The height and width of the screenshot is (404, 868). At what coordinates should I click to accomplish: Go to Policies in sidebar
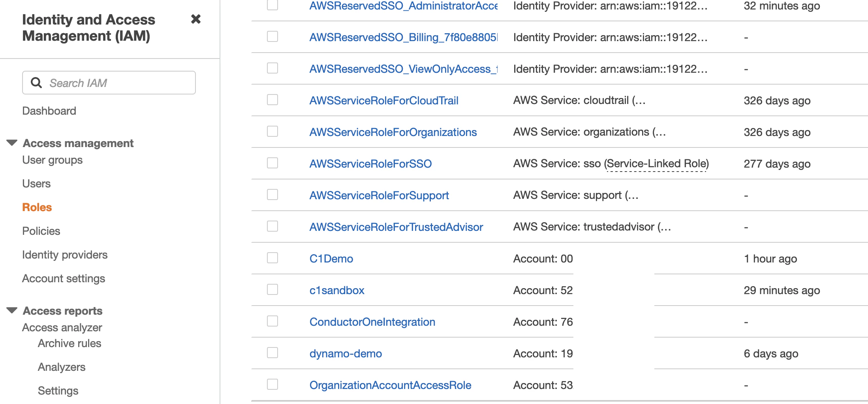point(41,231)
